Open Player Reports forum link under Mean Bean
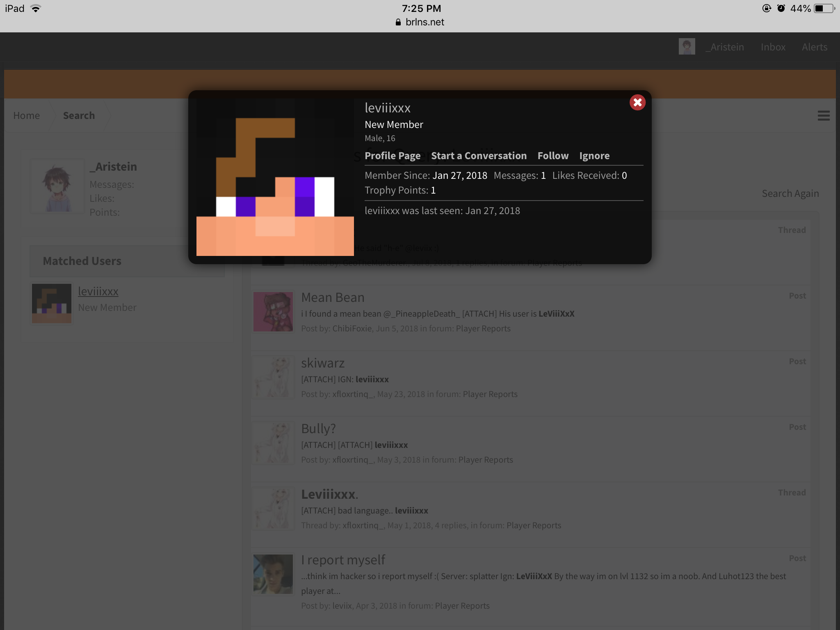Image resolution: width=840 pixels, height=630 pixels. pyautogui.click(x=483, y=329)
